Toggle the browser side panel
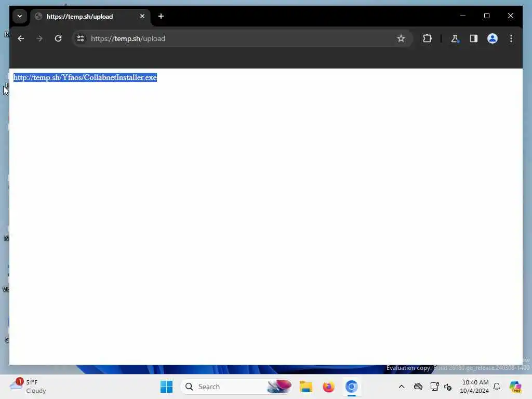 tap(474, 38)
